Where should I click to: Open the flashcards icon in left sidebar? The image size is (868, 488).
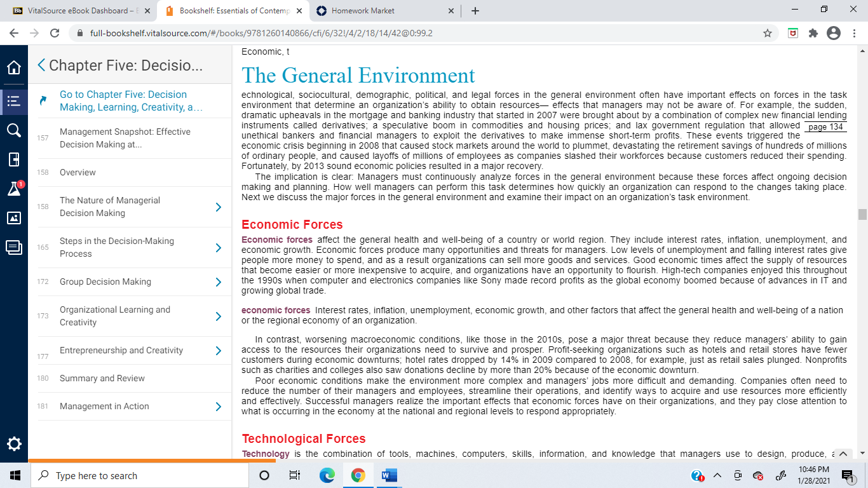(x=14, y=247)
